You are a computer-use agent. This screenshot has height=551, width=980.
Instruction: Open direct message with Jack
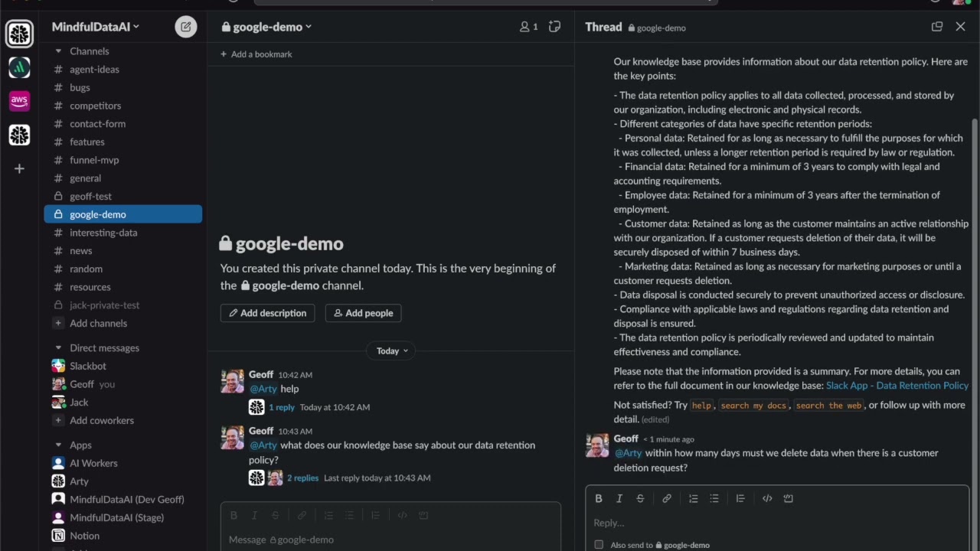point(123,402)
